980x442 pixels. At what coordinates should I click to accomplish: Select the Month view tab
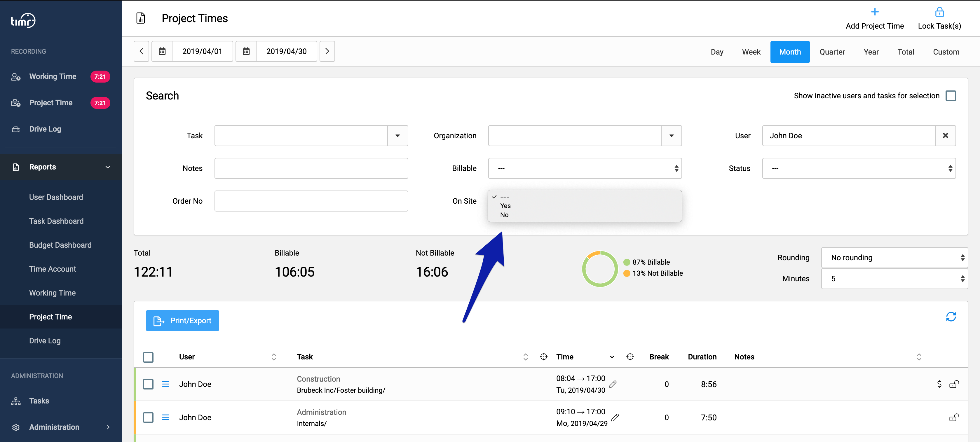(x=790, y=52)
